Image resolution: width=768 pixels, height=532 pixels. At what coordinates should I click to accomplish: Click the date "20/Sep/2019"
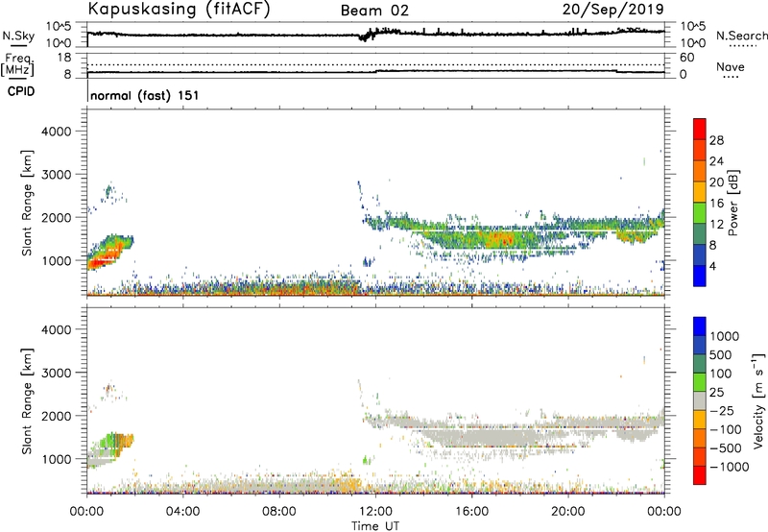tap(613, 9)
